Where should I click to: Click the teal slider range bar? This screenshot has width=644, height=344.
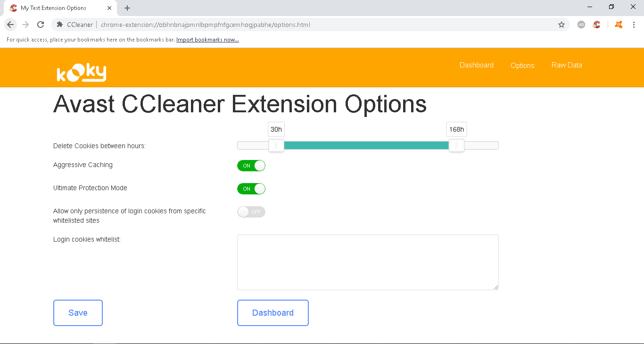[x=366, y=145]
